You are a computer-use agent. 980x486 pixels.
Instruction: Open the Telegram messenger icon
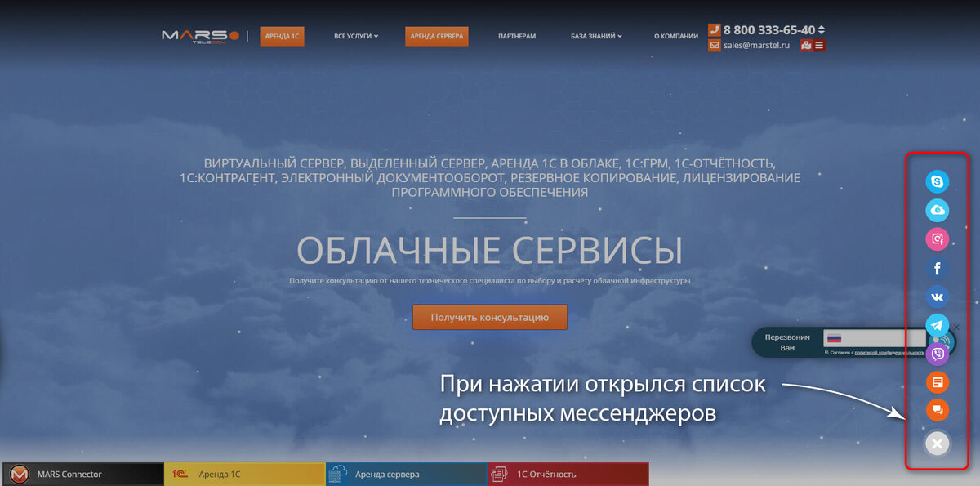(938, 325)
